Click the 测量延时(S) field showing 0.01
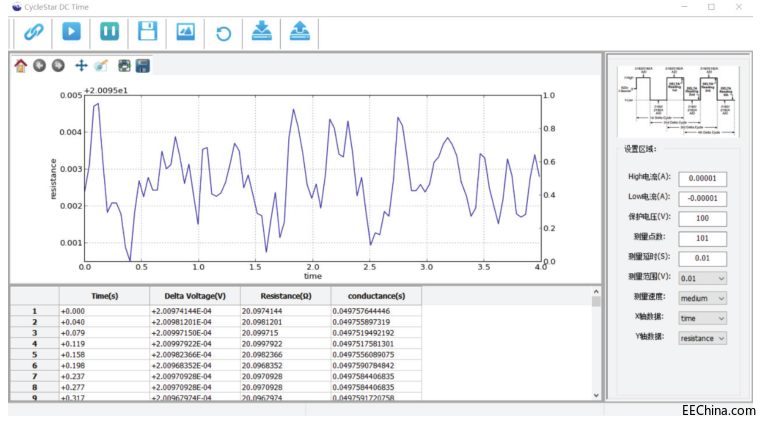This screenshot has height=423, width=764. point(702,258)
